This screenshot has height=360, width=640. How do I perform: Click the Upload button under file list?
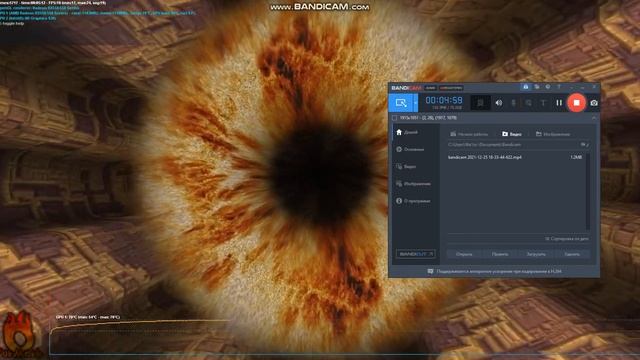536,254
